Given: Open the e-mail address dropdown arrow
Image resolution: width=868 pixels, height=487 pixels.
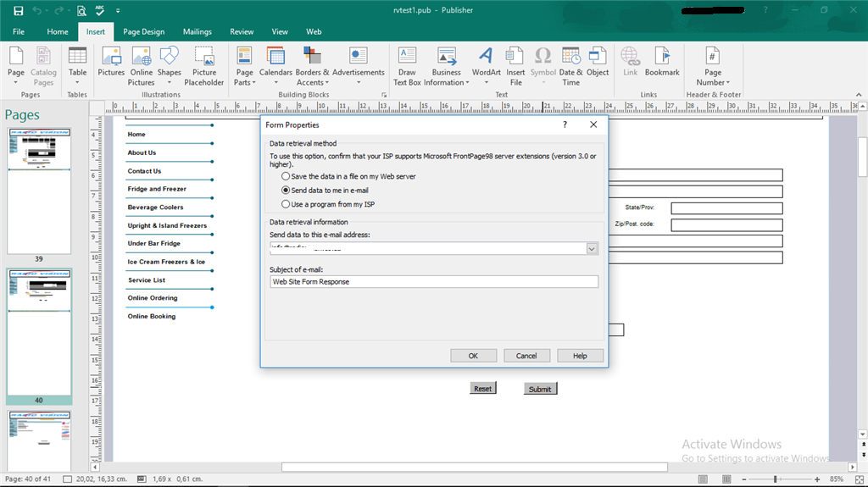Looking at the screenshot, I should (592, 249).
